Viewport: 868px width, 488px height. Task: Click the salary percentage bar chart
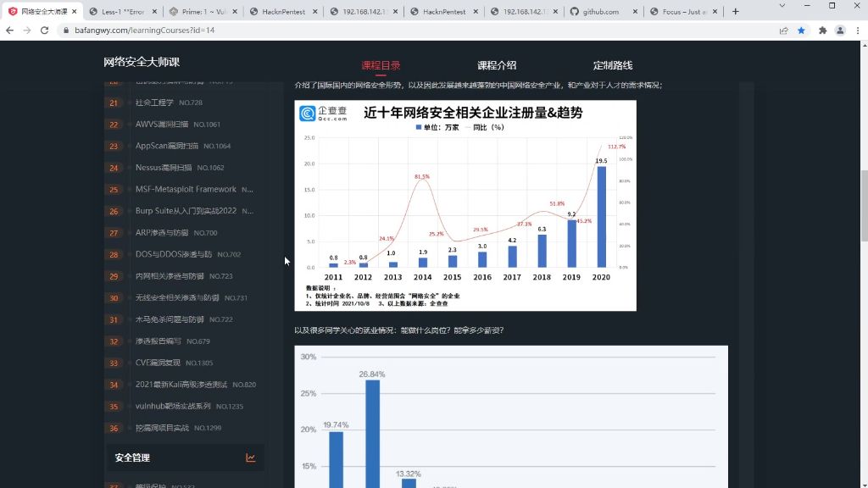pos(511,417)
